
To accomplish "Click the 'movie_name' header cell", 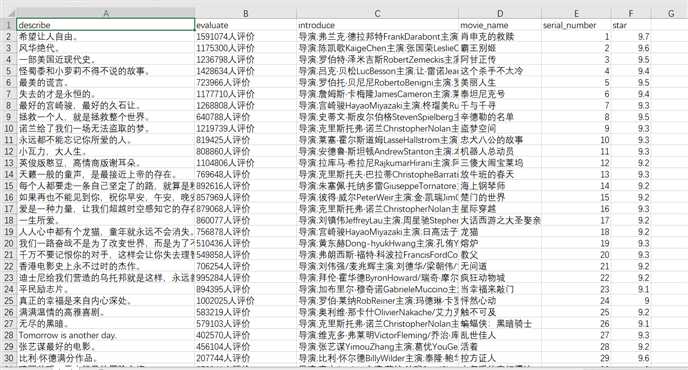I will click(500, 25).
